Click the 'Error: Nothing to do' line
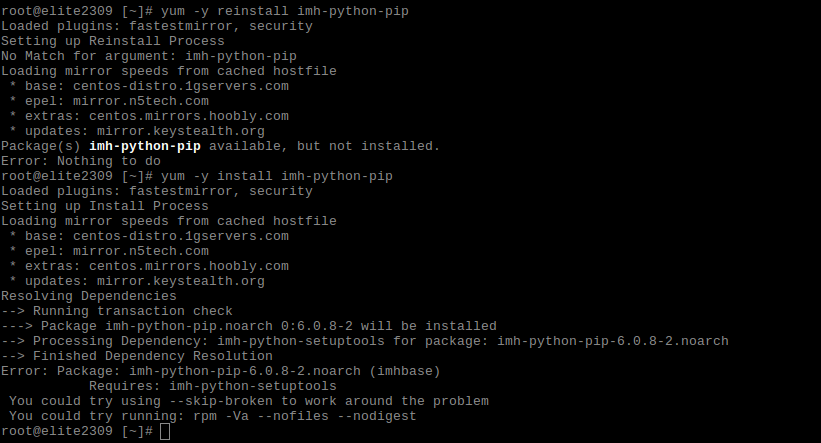This screenshot has height=443, width=821. point(80,161)
